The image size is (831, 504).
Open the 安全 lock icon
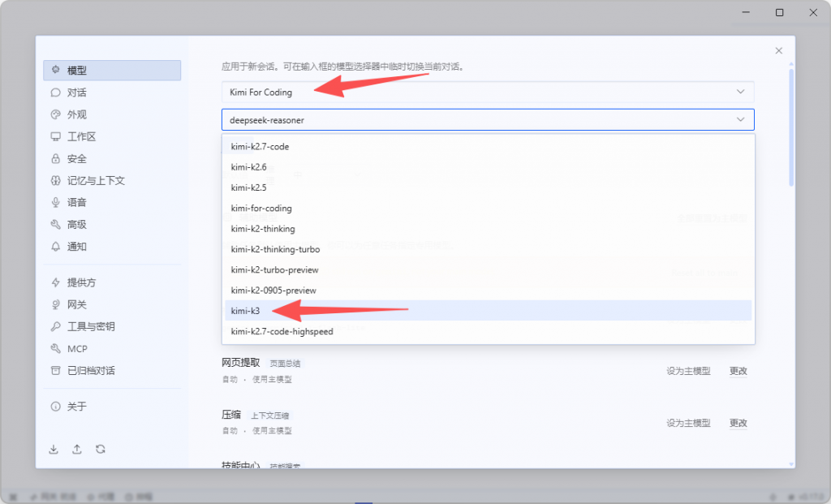56,158
